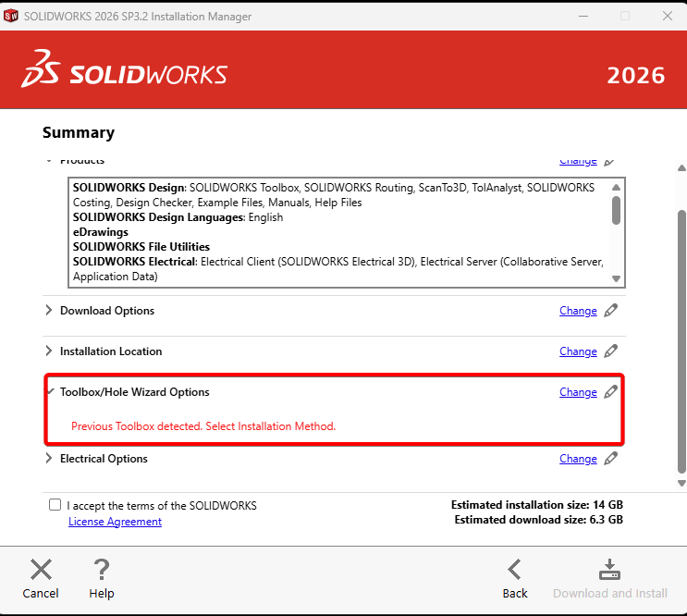
Task: Click Change link for Installation Location
Action: click(578, 351)
